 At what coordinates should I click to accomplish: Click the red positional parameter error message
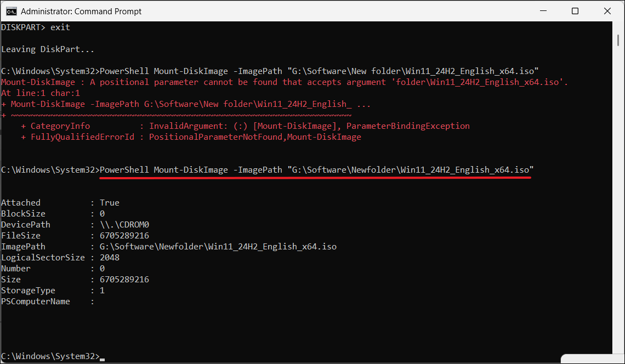click(285, 82)
